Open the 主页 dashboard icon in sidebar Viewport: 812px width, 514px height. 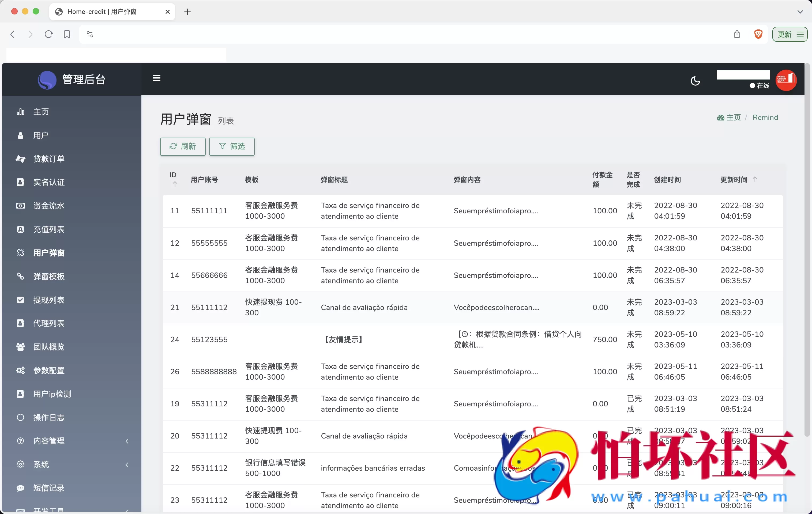[21, 112]
